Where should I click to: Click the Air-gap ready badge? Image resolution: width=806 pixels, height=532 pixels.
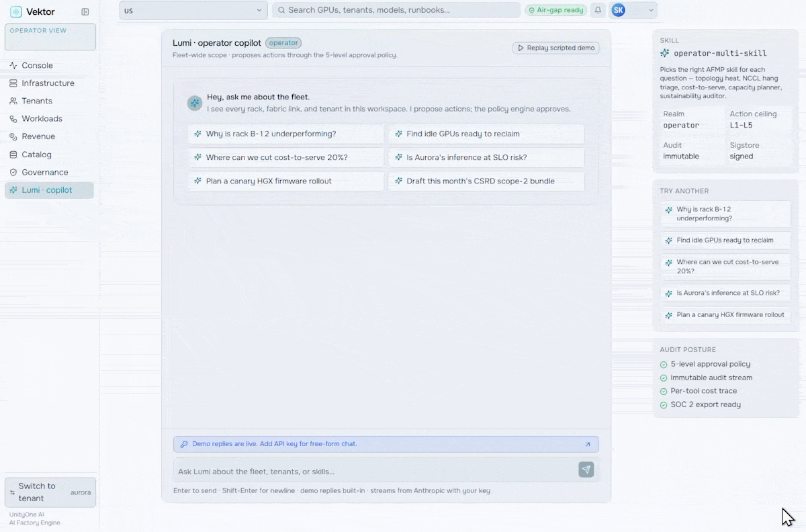555,10
